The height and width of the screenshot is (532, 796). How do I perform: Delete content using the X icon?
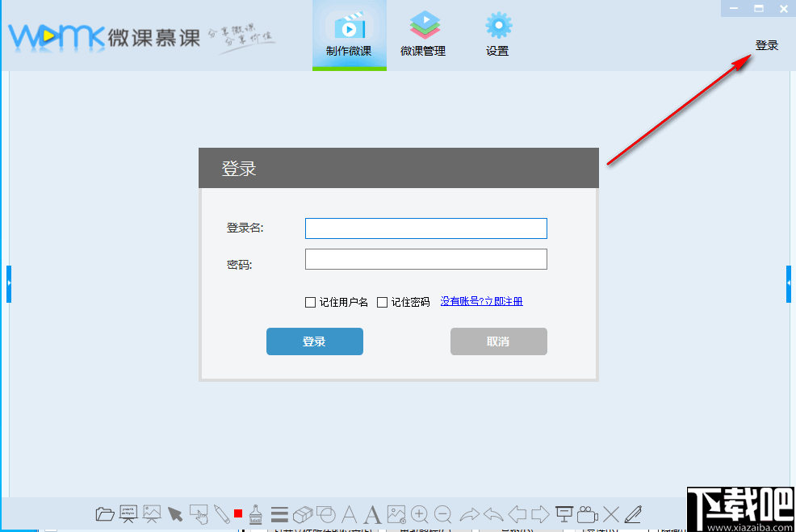tap(610, 514)
